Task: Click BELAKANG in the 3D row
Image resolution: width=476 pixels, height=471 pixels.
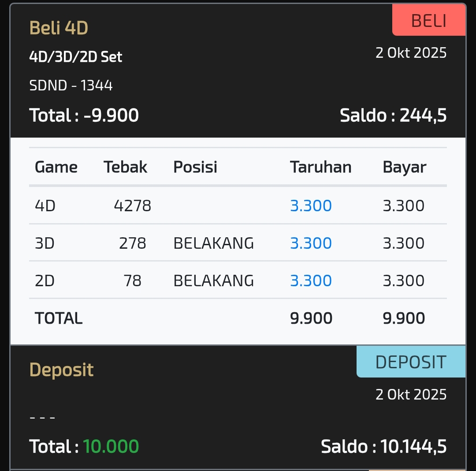Action: pyautogui.click(x=213, y=243)
